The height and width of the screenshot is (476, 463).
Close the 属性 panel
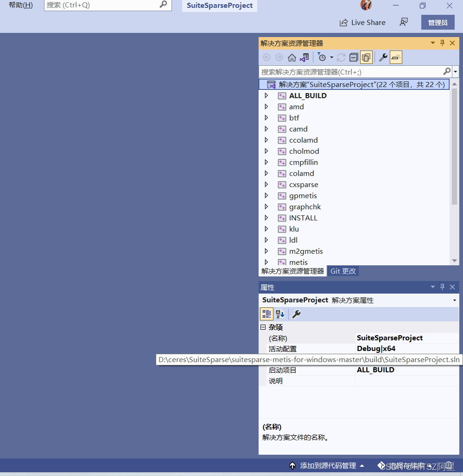[452, 287]
